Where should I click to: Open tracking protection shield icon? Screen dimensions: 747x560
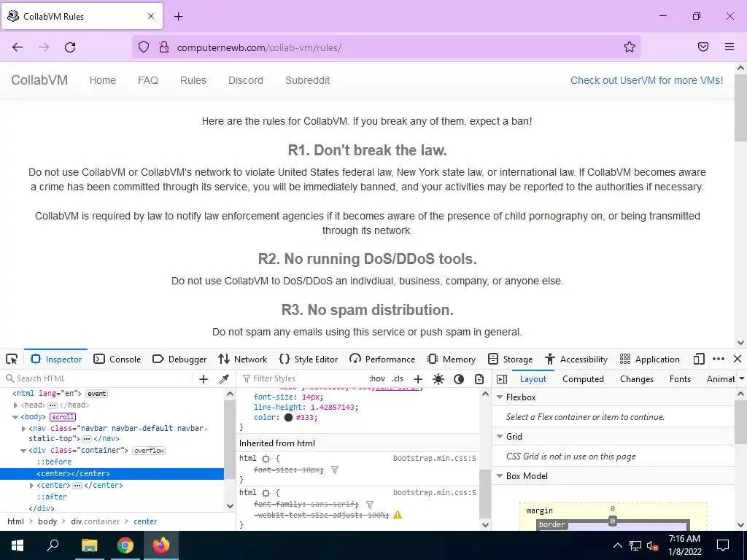coord(144,47)
